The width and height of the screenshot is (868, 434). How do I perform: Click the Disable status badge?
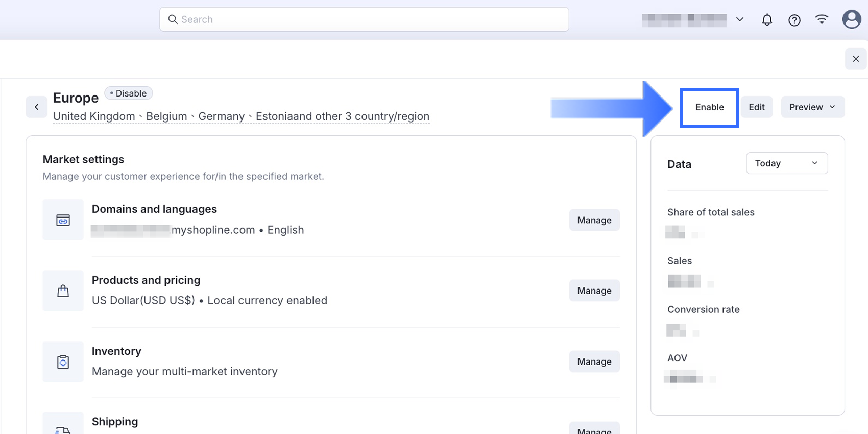(x=129, y=93)
